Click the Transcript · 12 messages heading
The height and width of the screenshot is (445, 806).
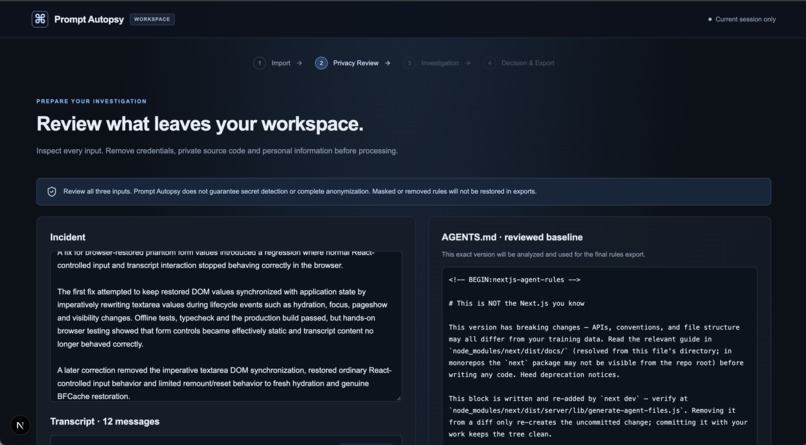point(105,422)
